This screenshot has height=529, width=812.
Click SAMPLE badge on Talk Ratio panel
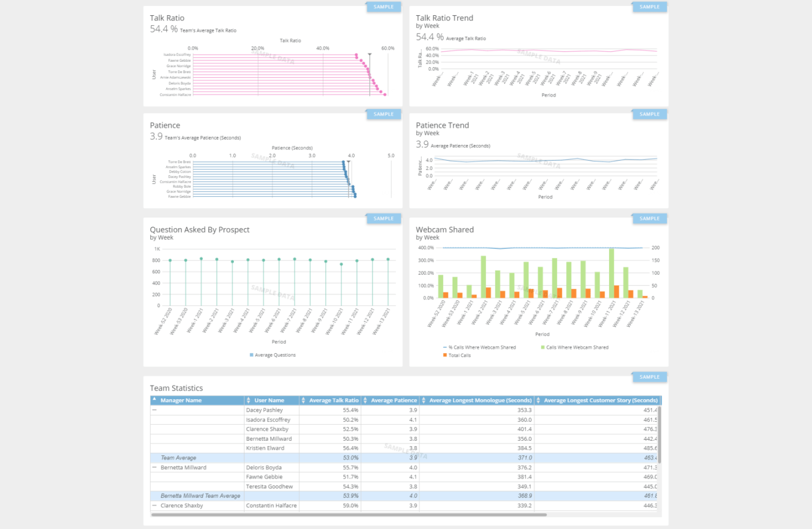click(383, 7)
